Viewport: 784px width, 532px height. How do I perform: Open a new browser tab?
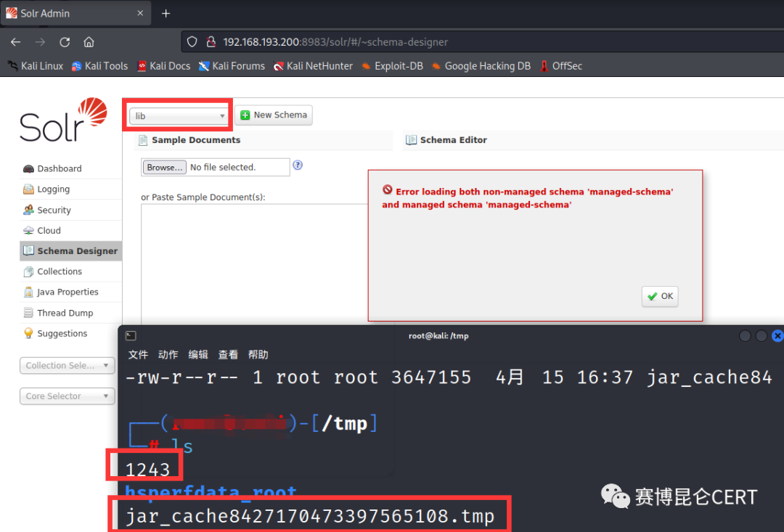(x=166, y=14)
